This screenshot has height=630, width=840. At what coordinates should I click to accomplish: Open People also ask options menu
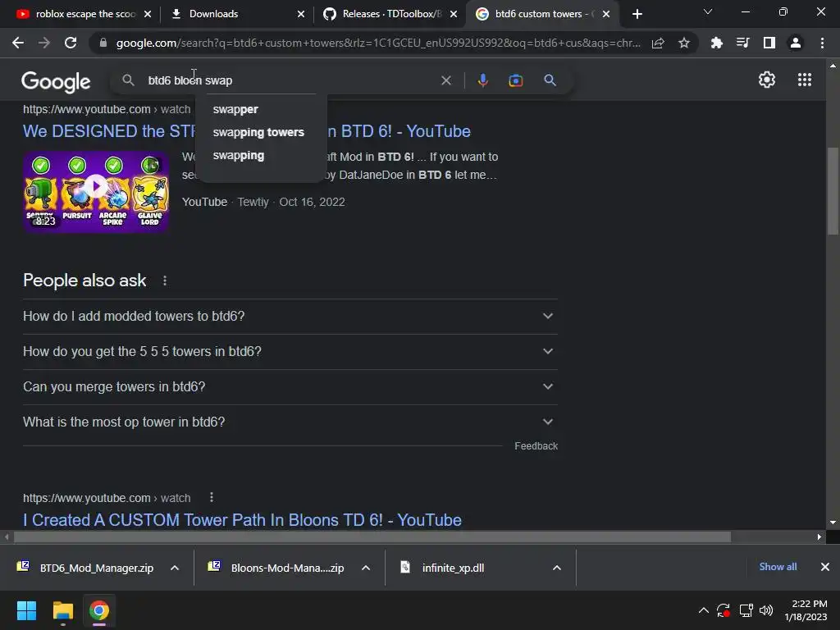165,281
